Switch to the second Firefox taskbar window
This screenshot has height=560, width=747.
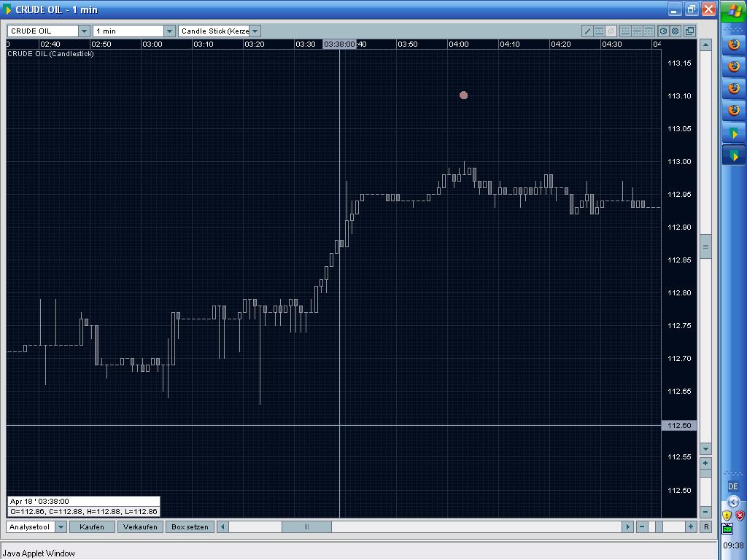click(734, 66)
